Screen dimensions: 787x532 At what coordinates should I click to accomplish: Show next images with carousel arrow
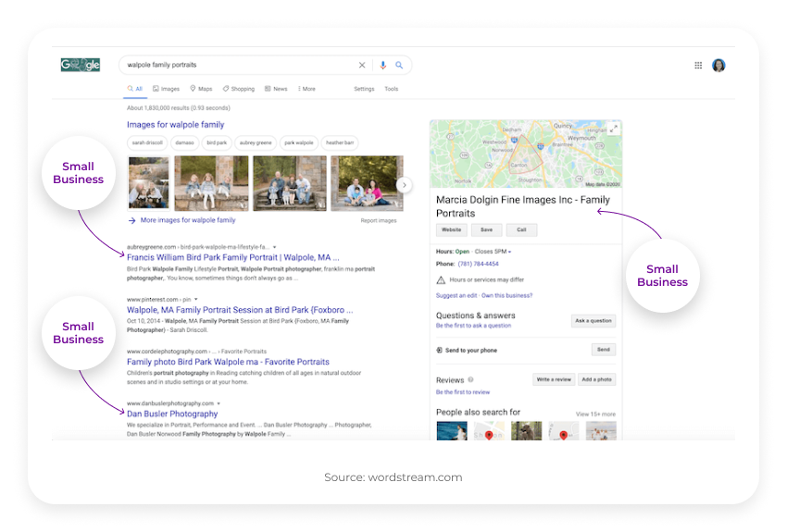[404, 185]
